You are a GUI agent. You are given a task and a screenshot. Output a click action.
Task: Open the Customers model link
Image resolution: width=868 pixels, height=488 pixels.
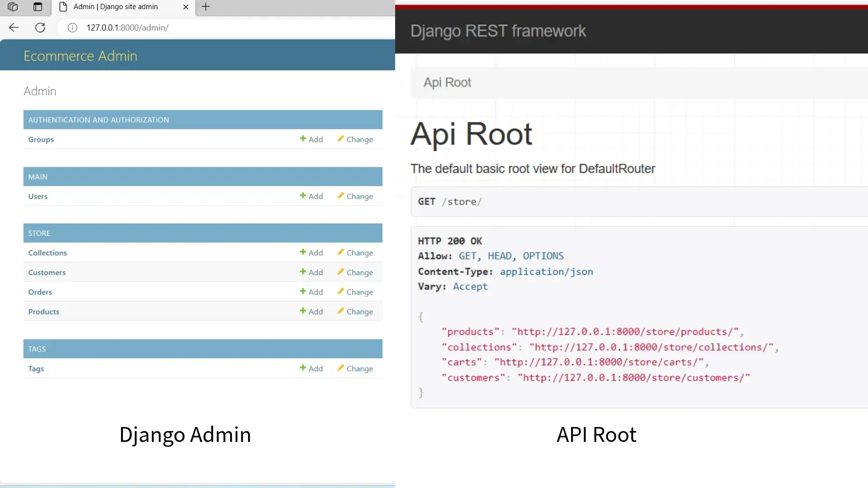point(47,272)
